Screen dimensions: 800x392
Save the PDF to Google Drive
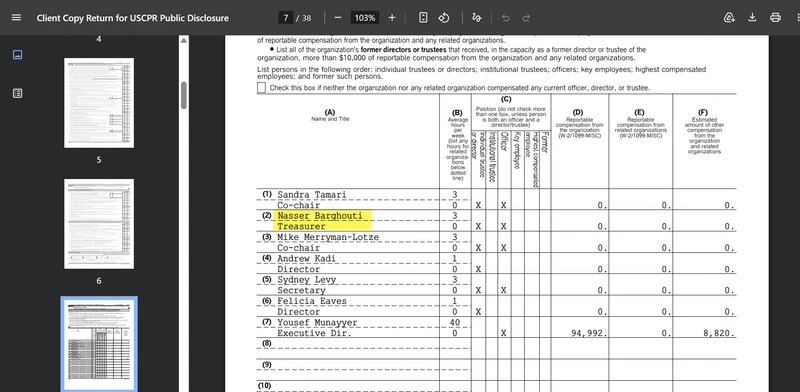coord(729,17)
